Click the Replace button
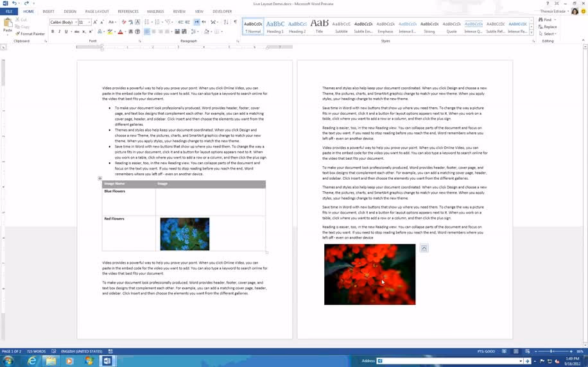The image size is (588, 367). [548, 26]
